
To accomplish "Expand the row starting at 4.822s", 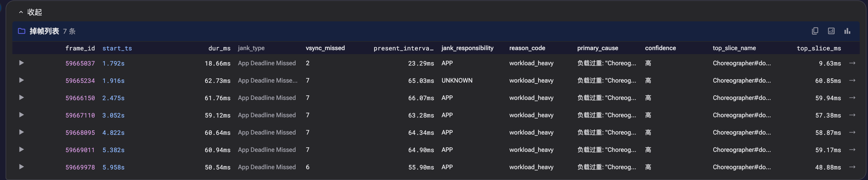I will click(21, 132).
